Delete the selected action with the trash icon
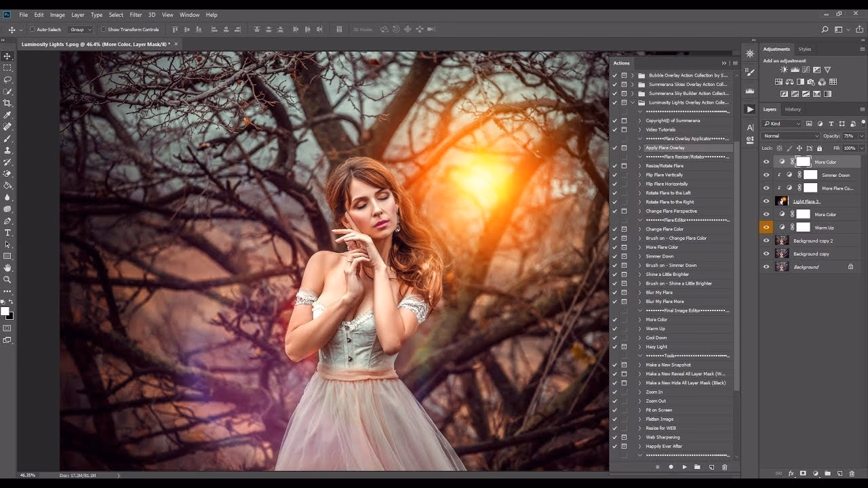 [724, 466]
